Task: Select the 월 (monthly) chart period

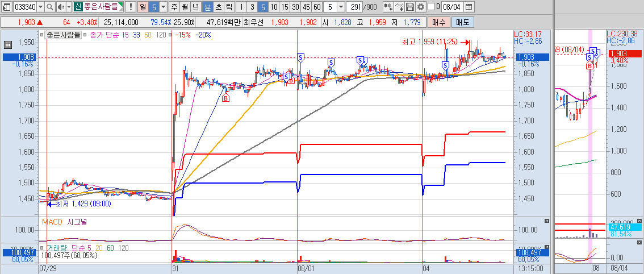Action: [x=185, y=7]
